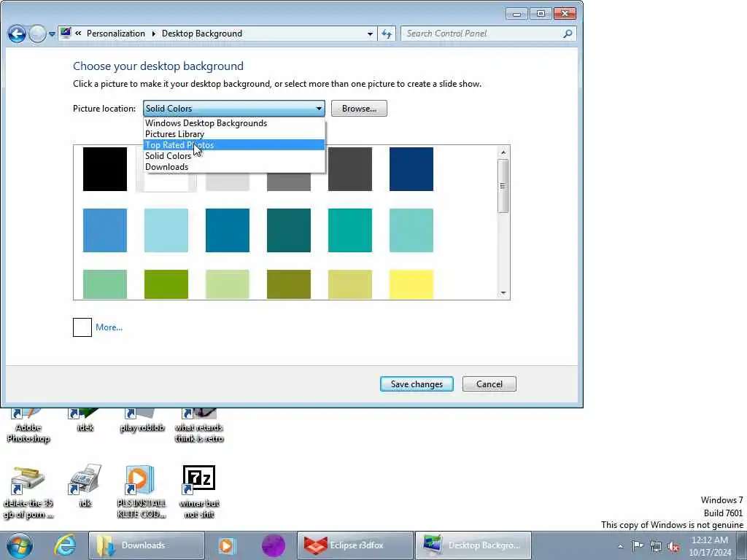The height and width of the screenshot is (560, 747).
Task: Choose Windows Desktop Backgrounds from the list
Action: tap(234, 122)
